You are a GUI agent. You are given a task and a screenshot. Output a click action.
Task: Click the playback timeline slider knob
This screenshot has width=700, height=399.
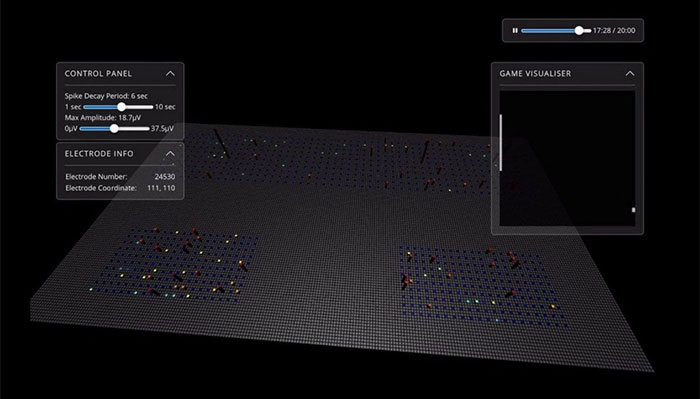[x=579, y=30]
